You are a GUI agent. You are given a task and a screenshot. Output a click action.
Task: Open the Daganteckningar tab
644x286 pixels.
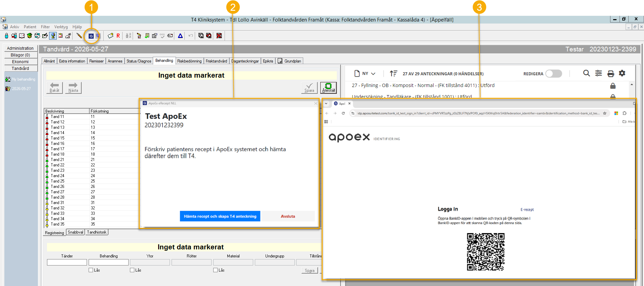pyautogui.click(x=245, y=61)
